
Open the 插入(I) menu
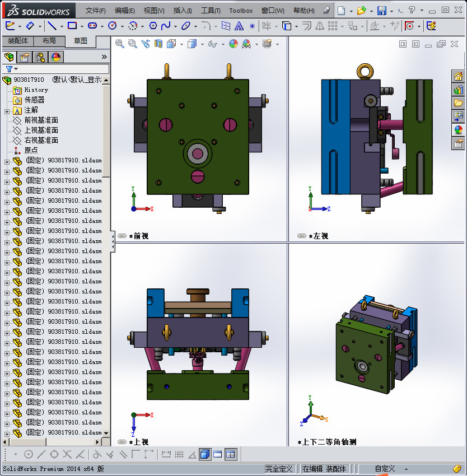click(x=183, y=11)
